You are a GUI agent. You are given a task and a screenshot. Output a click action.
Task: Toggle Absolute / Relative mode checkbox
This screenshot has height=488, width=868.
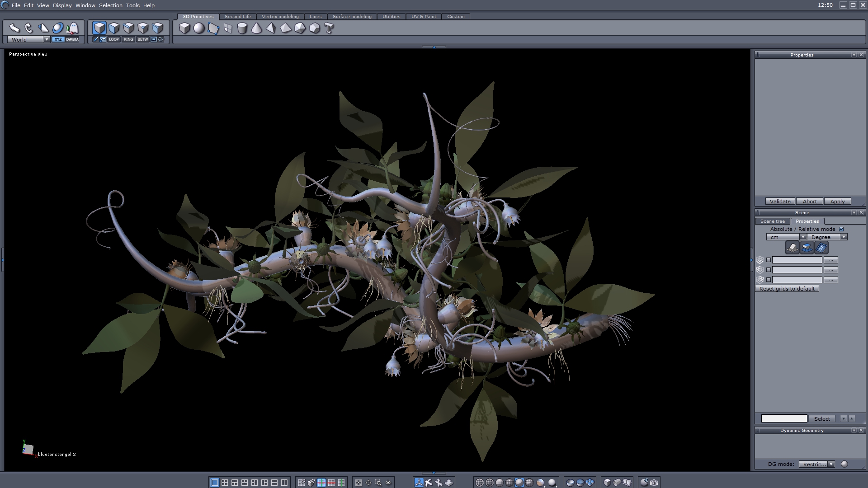point(841,229)
